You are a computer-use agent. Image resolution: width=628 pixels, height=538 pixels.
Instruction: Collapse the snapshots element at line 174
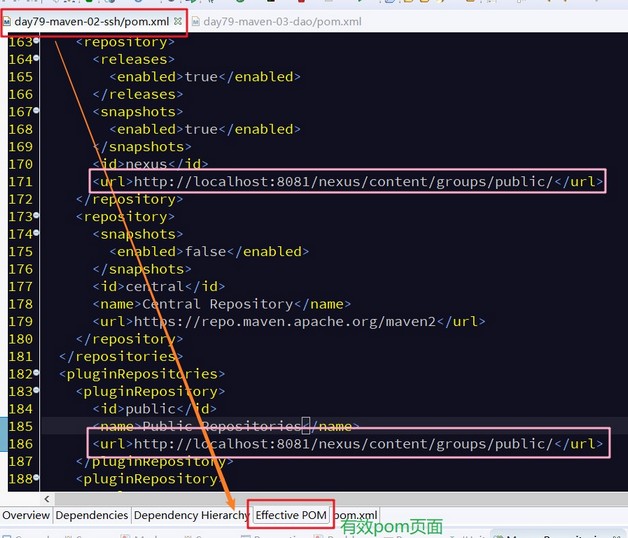tap(36, 232)
